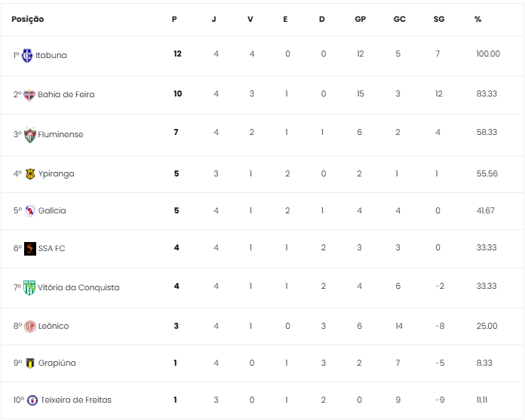The image size is (525, 420).
Task: Click Bahia de Feira's bold 10 points
Action: tap(177, 94)
